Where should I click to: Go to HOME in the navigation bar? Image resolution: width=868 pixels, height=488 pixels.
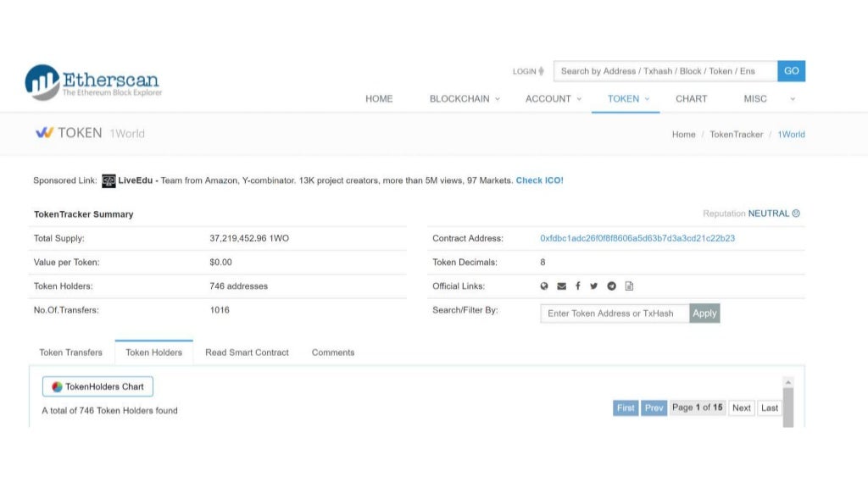pos(379,99)
